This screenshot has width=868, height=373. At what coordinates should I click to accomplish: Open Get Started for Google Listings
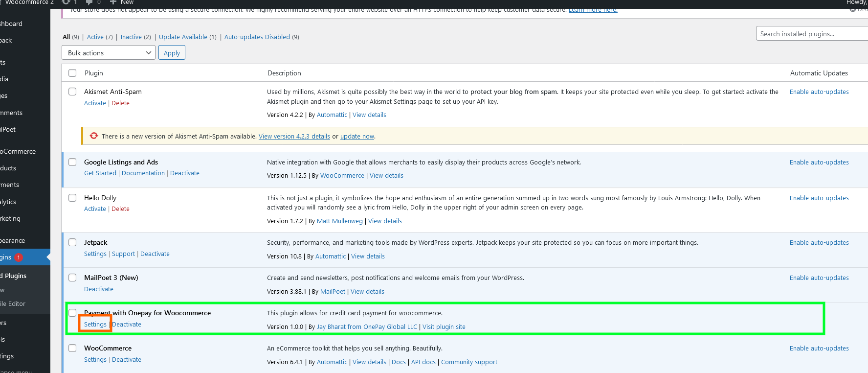[x=100, y=173]
